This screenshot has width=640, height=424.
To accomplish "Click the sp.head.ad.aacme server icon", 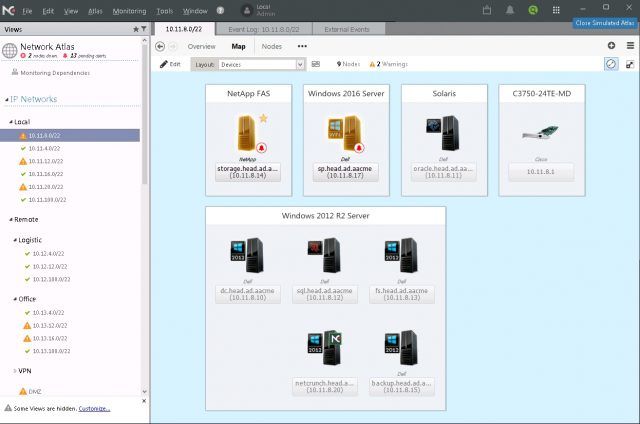I will [345, 133].
